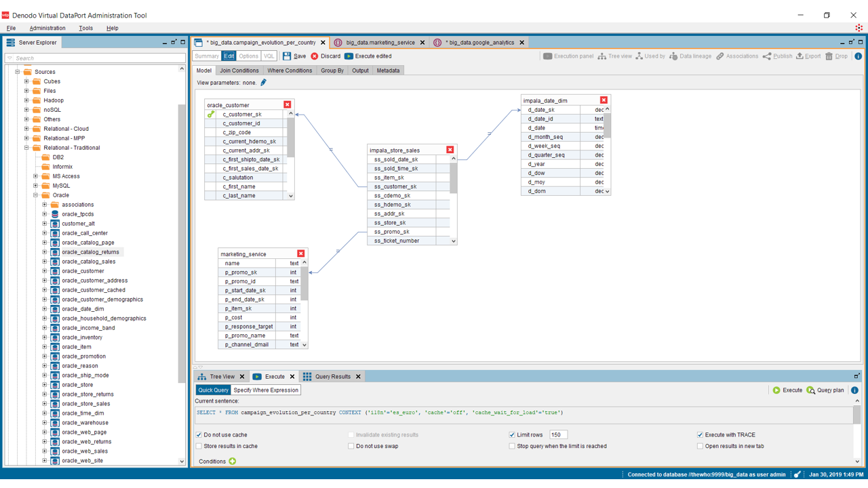Collapse the Oracle folder
This screenshot has height=488, width=868.
point(36,195)
